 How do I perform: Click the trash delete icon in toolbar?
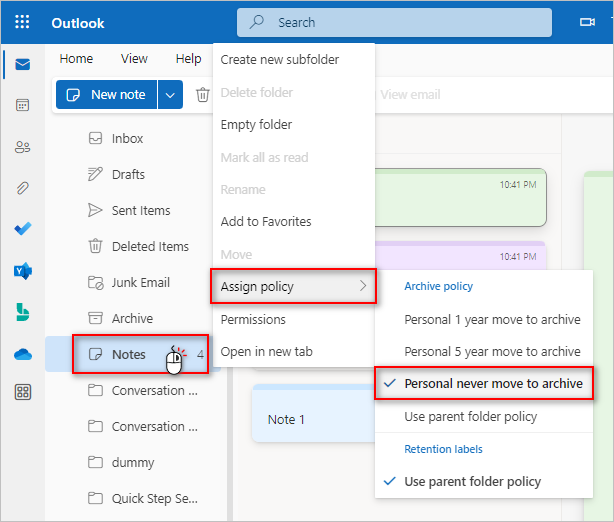[202, 95]
